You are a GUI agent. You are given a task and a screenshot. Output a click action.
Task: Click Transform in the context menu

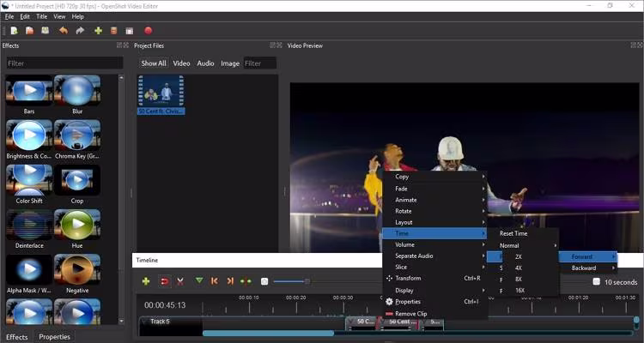434,278
